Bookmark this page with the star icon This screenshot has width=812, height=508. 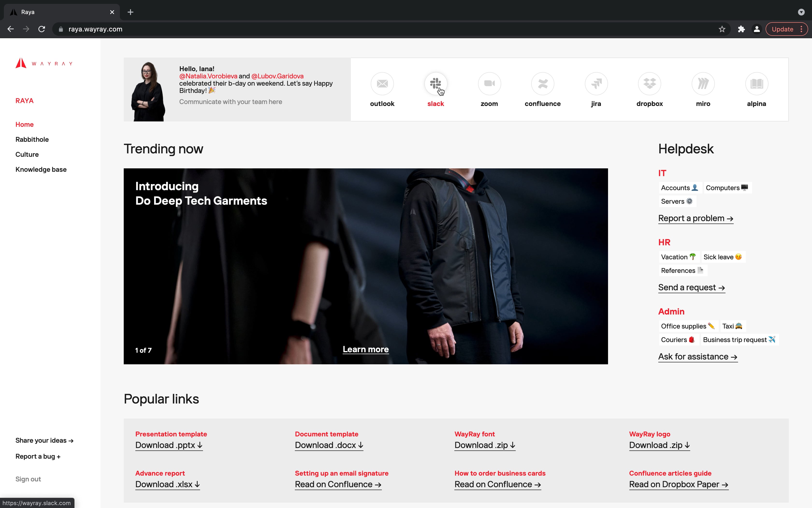click(x=722, y=29)
